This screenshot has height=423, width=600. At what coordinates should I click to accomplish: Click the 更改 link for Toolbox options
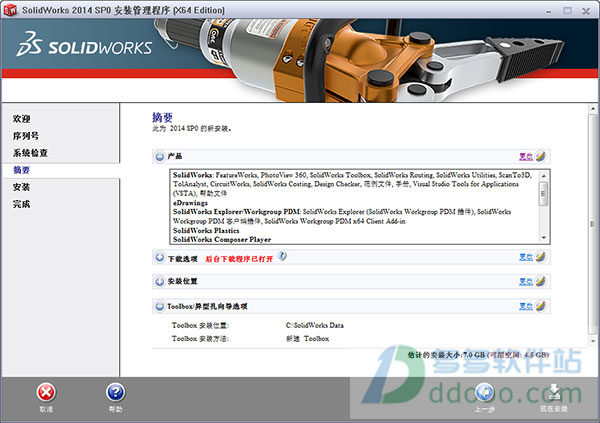(526, 306)
